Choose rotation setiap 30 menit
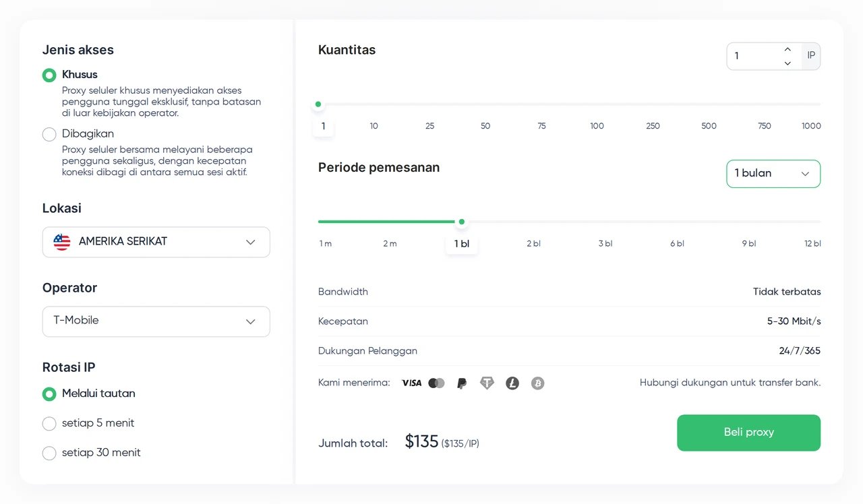Viewport: 863px width, 504px height. coord(49,453)
